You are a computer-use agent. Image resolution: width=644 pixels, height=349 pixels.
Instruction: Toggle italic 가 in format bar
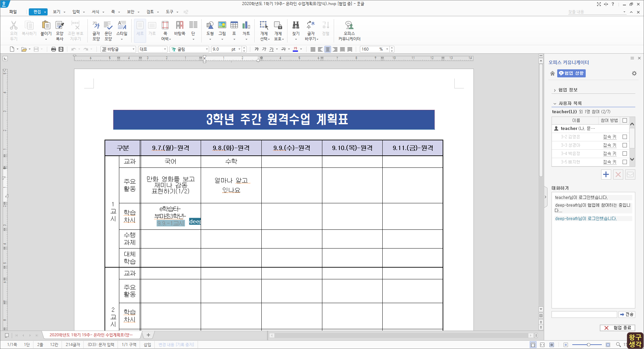[264, 49]
